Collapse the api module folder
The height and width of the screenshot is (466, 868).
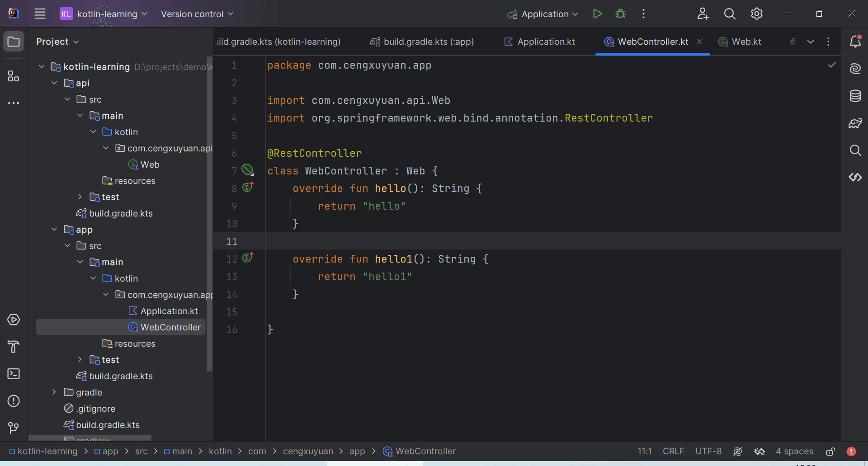54,83
